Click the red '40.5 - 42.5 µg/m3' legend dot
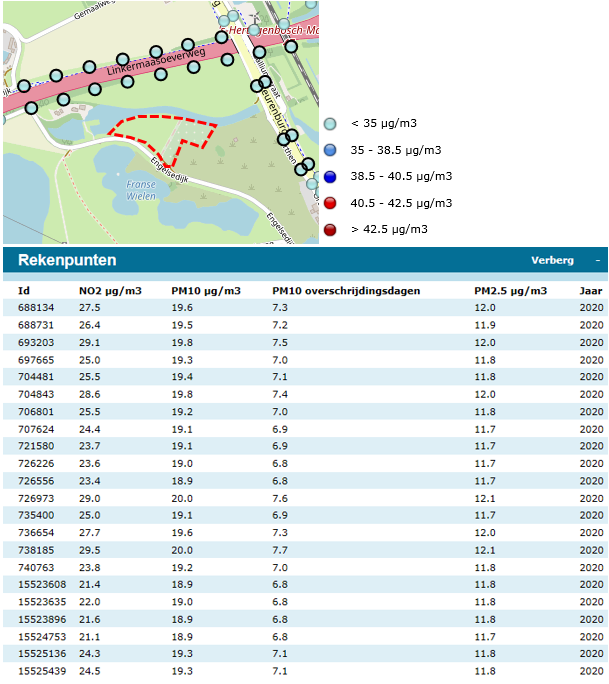Image resolution: width=609 pixels, height=684 pixels. [330, 203]
